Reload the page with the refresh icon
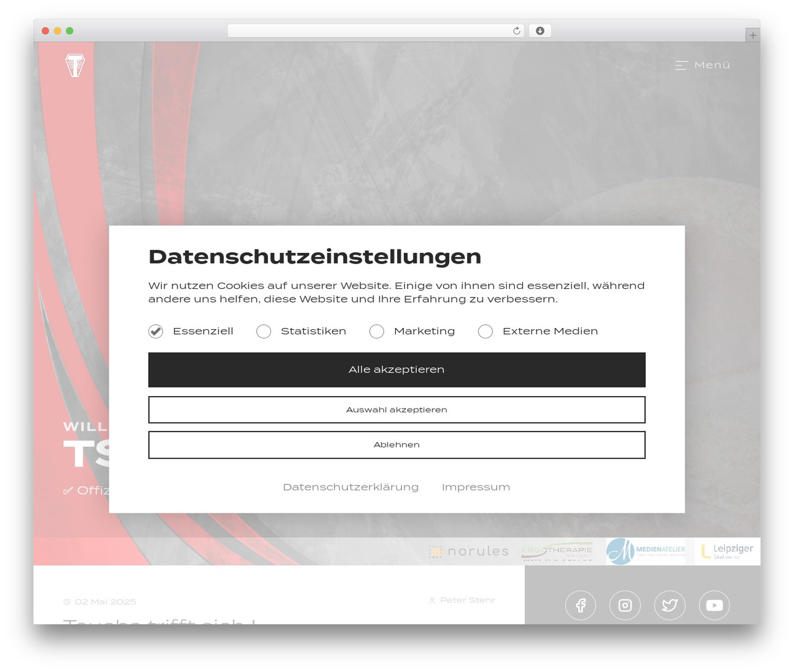 click(x=516, y=31)
